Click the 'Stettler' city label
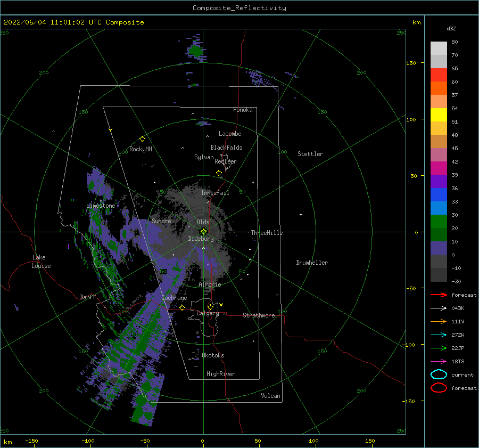The width and height of the screenshot is (479, 448). (310, 154)
